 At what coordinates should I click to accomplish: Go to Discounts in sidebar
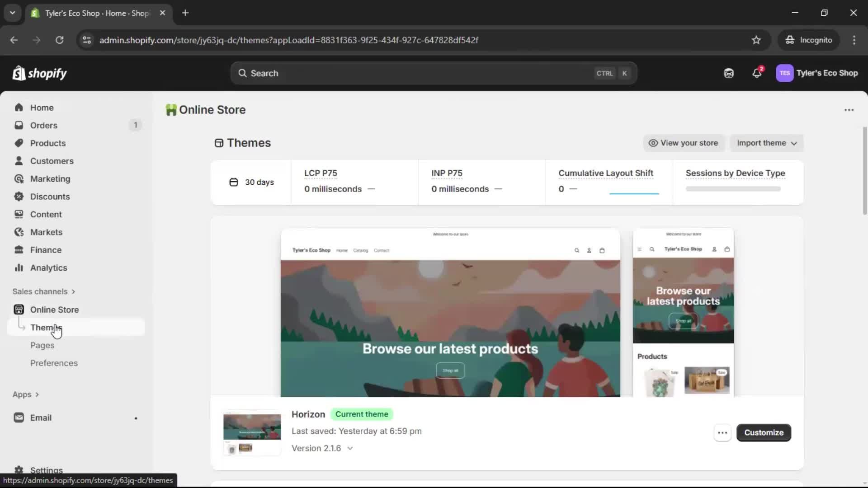point(50,197)
